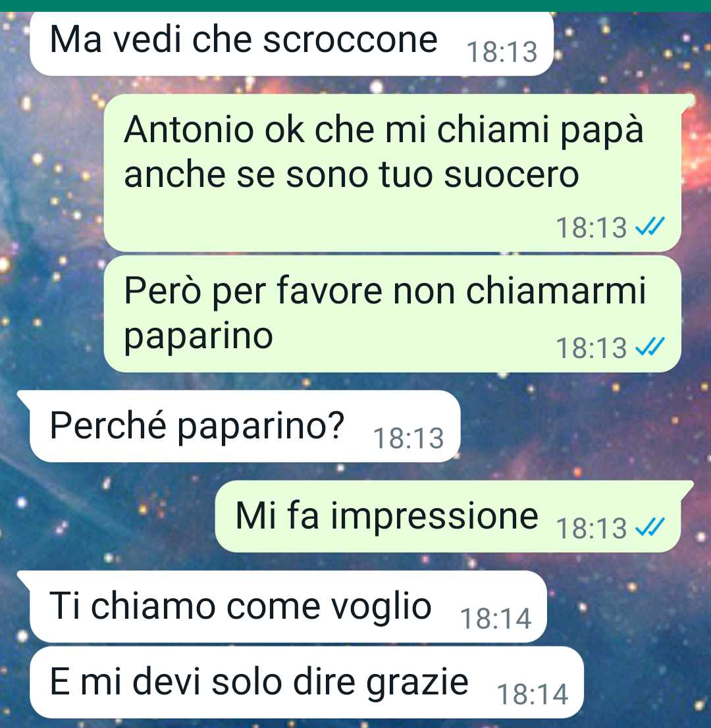Select the 'Perché paparino?' message bubble
This screenshot has height=728, width=711.
click(245, 427)
